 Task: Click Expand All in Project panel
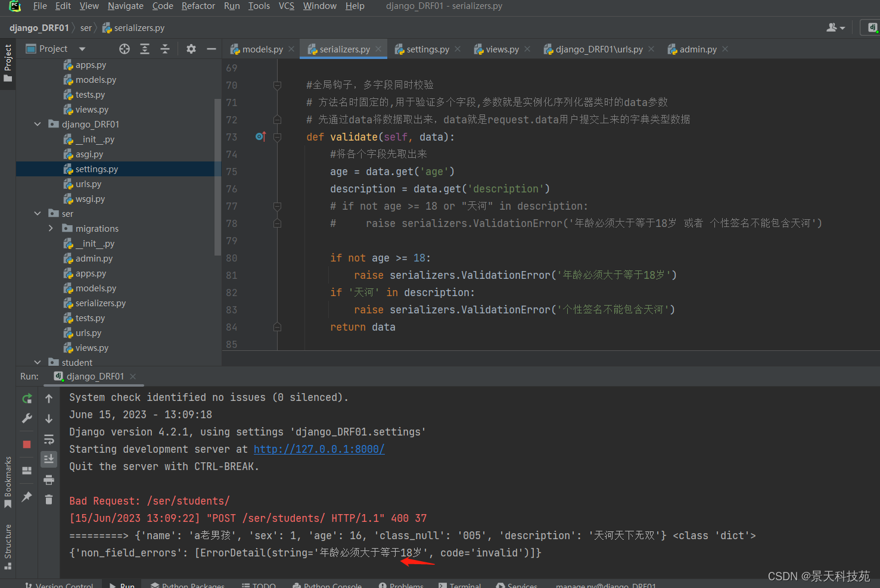[x=145, y=49]
